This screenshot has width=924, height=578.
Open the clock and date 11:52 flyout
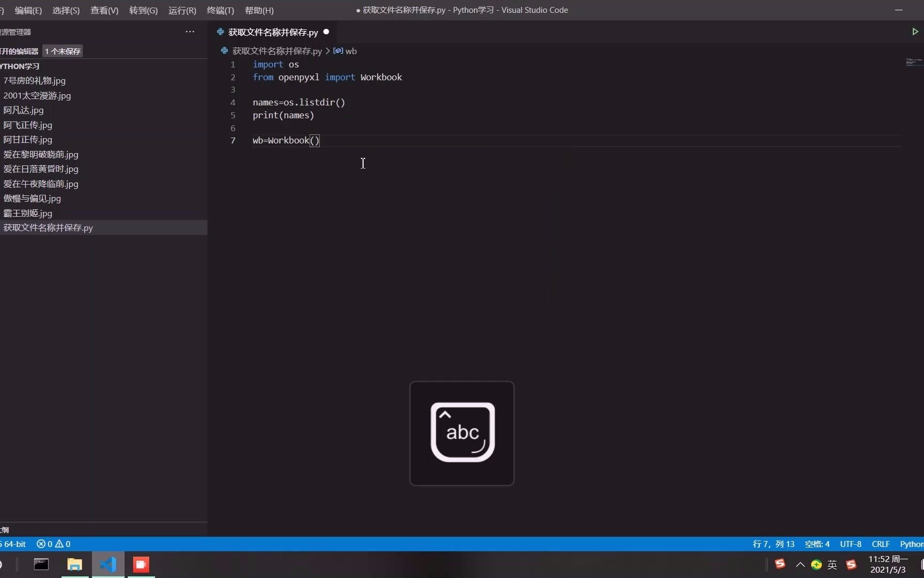(888, 564)
